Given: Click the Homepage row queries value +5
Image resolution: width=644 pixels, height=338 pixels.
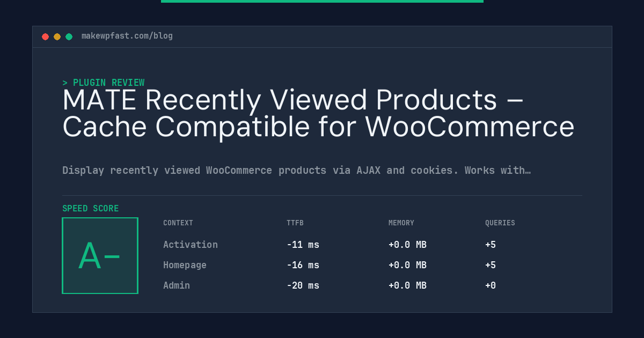Looking at the screenshot, I should click(x=491, y=265).
